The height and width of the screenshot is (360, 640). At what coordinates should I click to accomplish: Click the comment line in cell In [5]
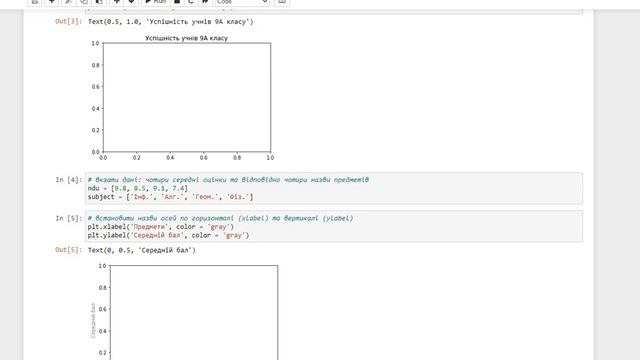[220, 218]
